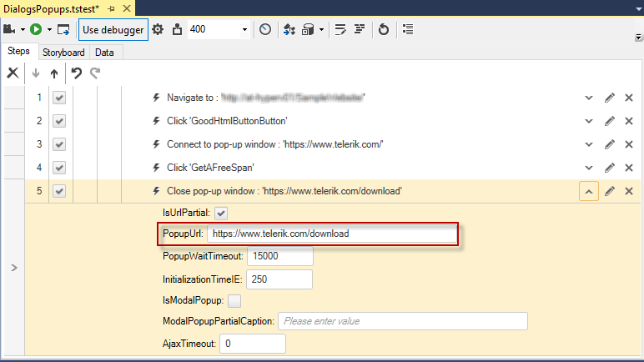Click the circular refresh arrow toolbar icon
The width and height of the screenshot is (644, 362).
pyautogui.click(x=383, y=29)
